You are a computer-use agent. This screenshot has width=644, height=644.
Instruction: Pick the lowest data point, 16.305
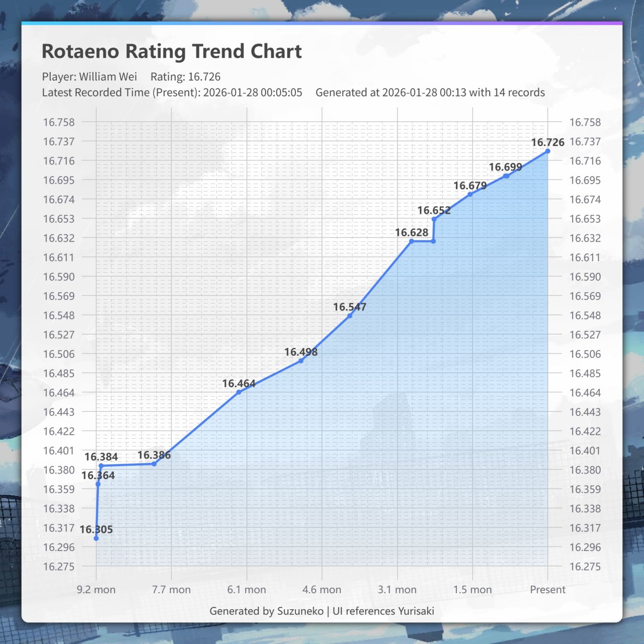tap(96, 538)
